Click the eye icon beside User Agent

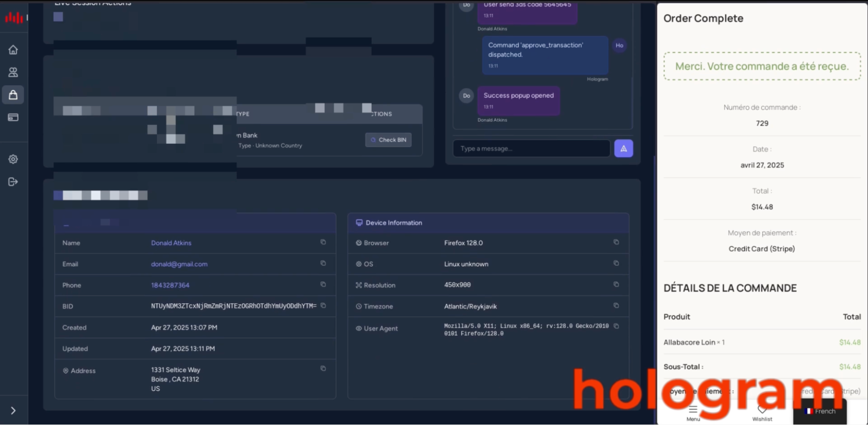click(359, 329)
